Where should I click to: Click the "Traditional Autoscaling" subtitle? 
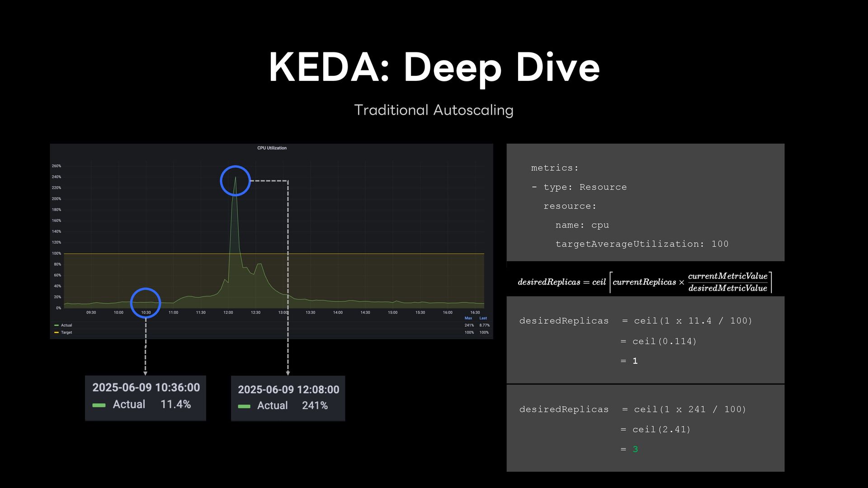click(434, 110)
